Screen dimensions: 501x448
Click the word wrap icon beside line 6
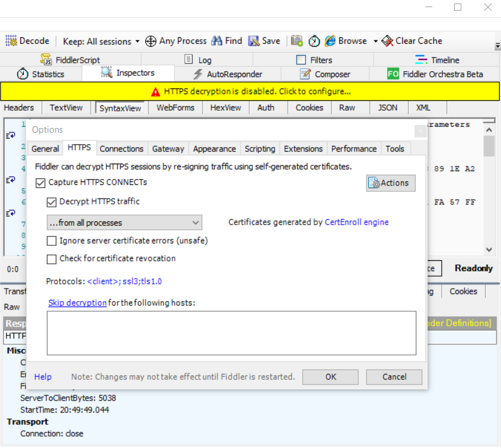click(x=10, y=213)
